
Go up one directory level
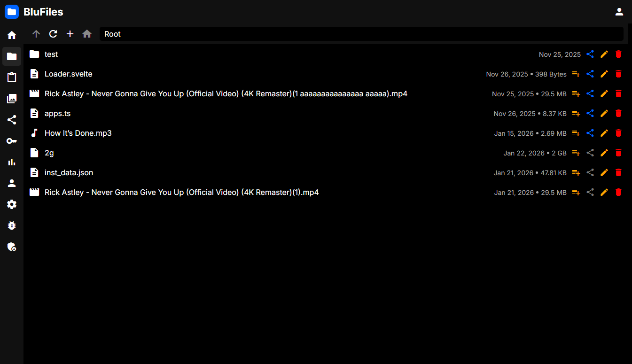pos(36,34)
